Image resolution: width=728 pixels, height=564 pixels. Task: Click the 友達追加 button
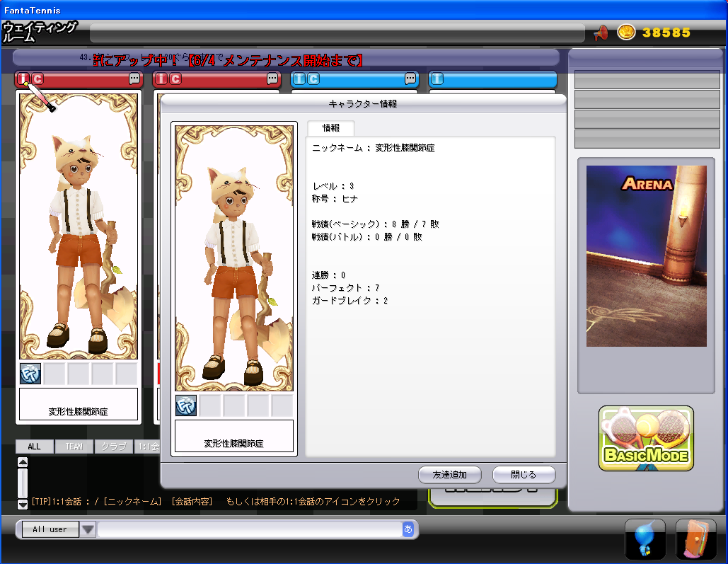pyautogui.click(x=449, y=475)
